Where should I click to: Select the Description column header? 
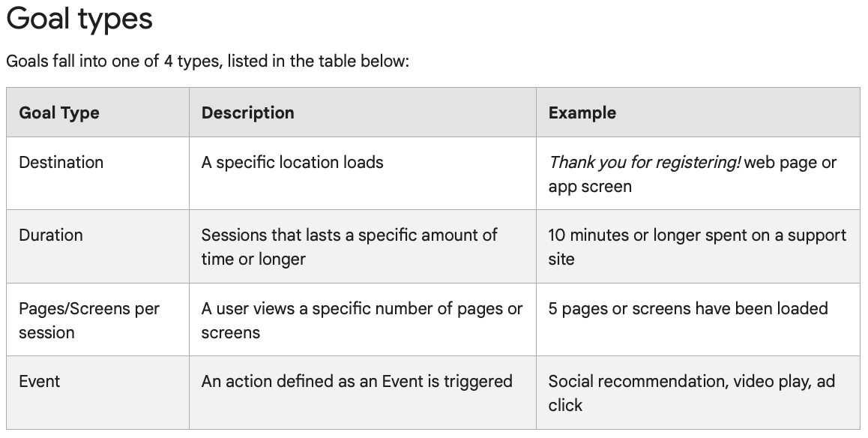pos(247,112)
